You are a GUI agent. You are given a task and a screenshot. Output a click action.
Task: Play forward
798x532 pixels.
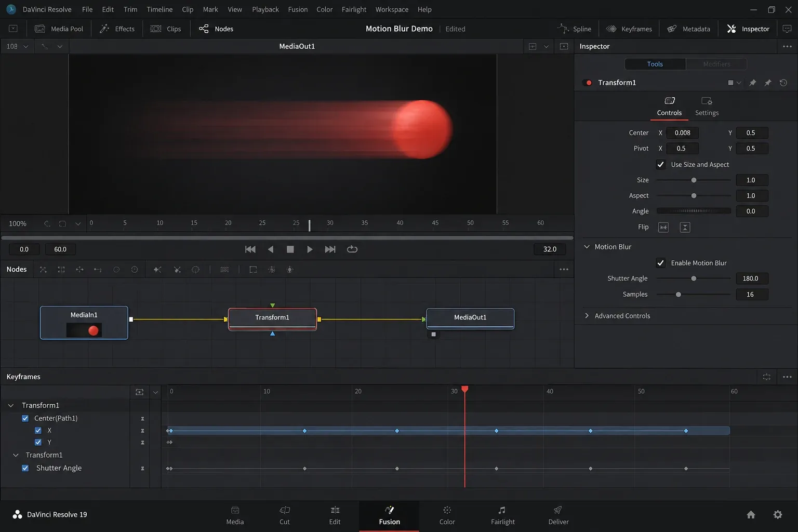[x=310, y=249]
